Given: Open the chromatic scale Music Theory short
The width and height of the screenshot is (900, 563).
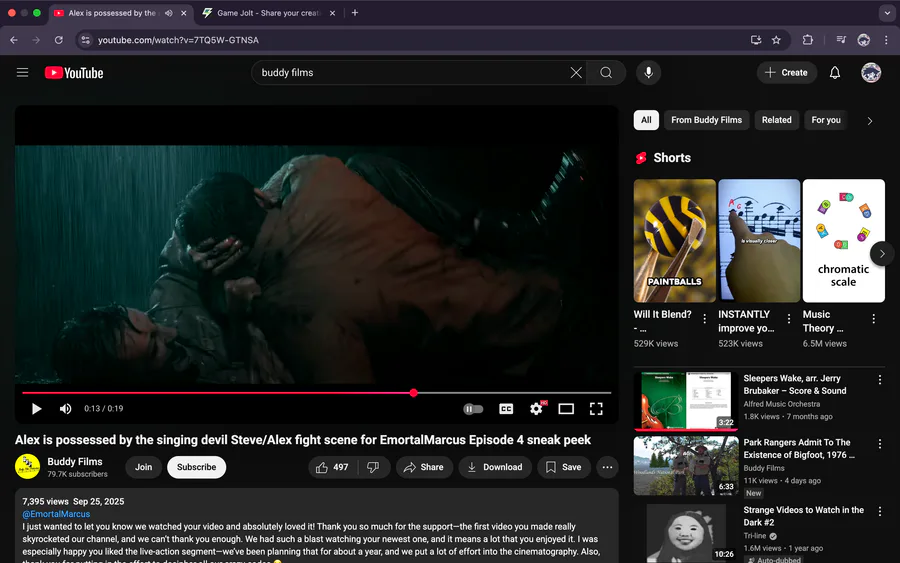Looking at the screenshot, I should [843, 240].
